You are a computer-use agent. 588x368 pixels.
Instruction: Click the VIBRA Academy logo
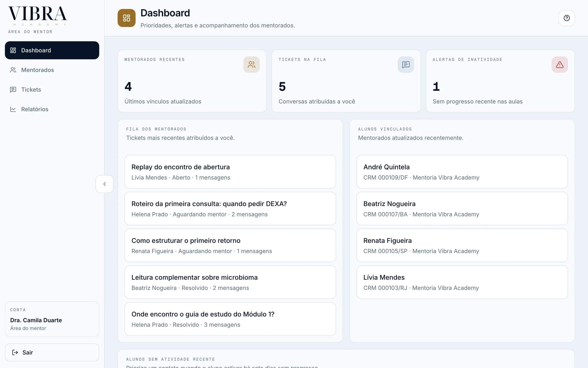37,16
